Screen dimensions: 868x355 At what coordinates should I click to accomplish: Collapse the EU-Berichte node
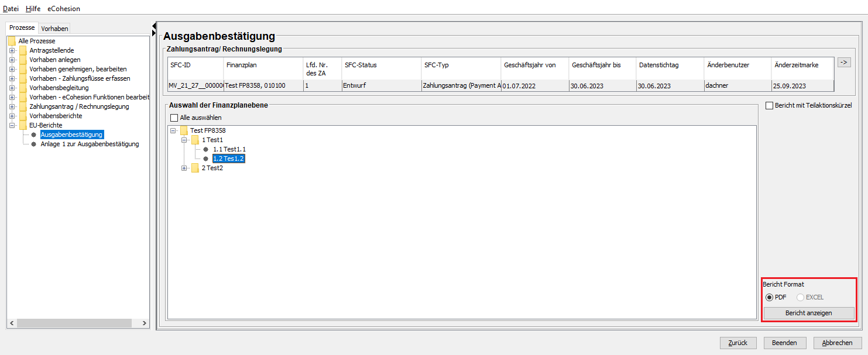[12, 125]
